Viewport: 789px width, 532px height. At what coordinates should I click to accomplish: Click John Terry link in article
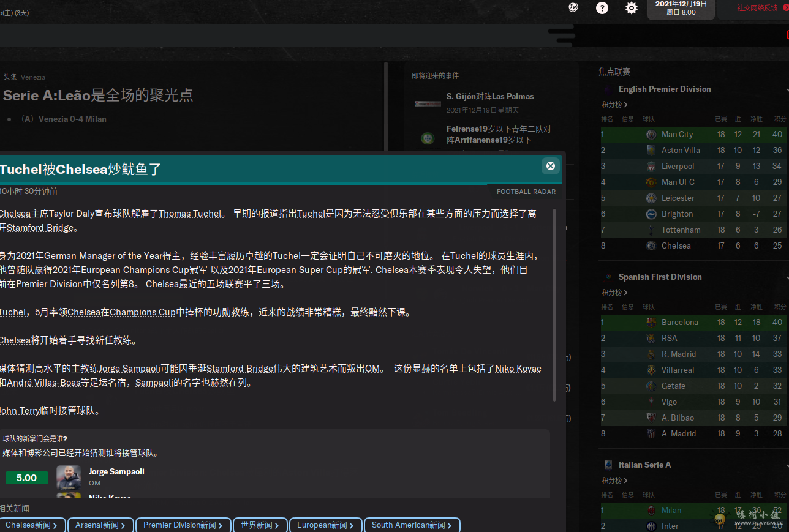[x=19, y=411]
